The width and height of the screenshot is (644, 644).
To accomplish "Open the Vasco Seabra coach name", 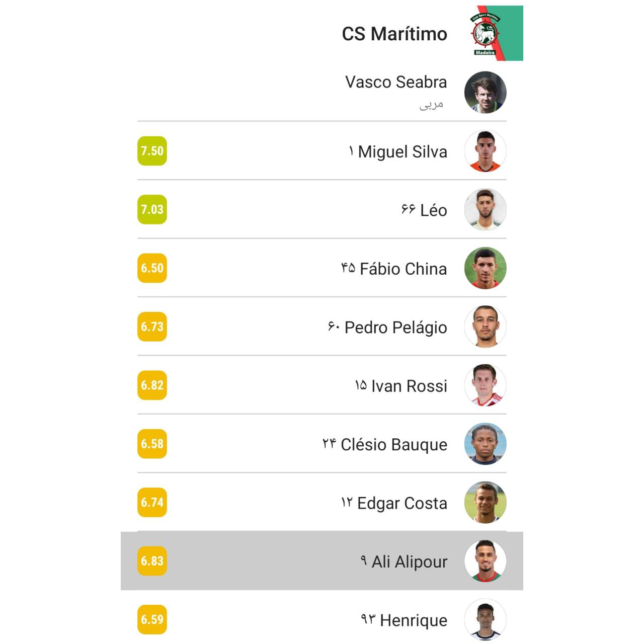I will [x=396, y=82].
